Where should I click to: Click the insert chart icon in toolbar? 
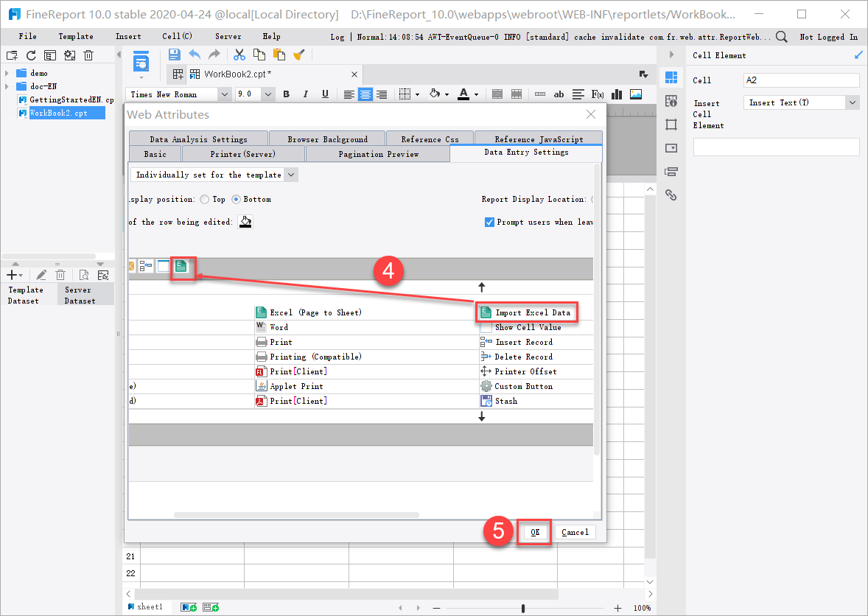click(617, 94)
